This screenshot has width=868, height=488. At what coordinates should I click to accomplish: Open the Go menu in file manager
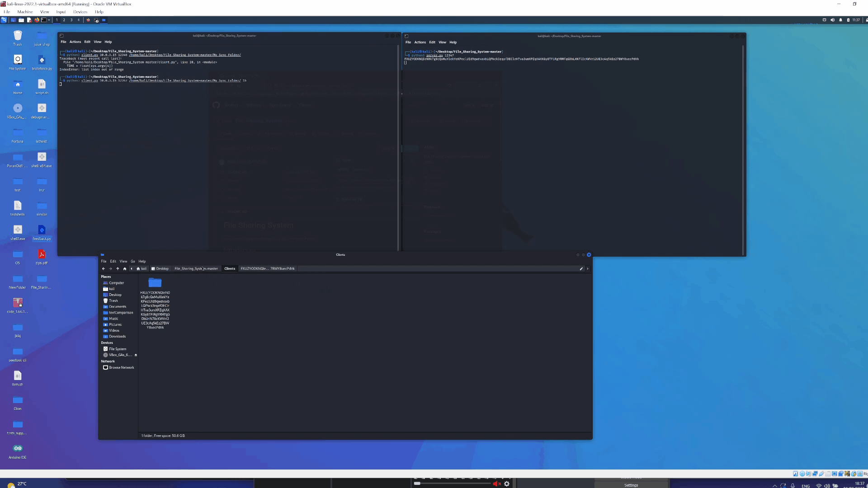133,261
